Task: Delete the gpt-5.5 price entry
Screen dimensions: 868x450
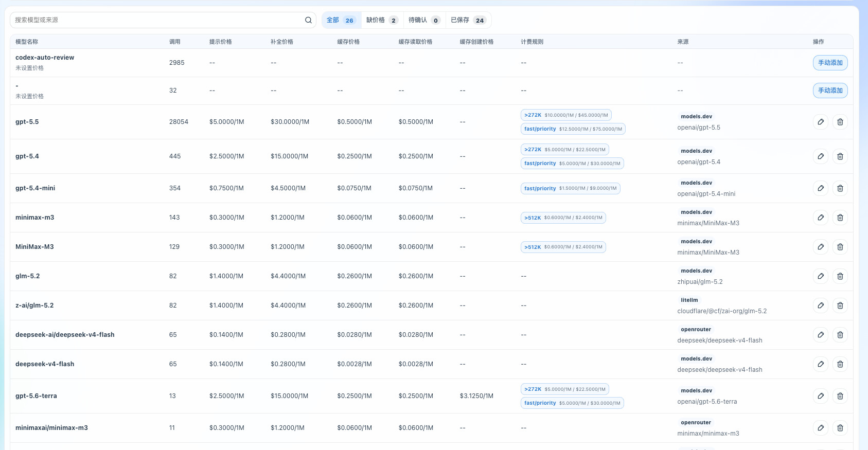Action: click(x=840, y=122)
